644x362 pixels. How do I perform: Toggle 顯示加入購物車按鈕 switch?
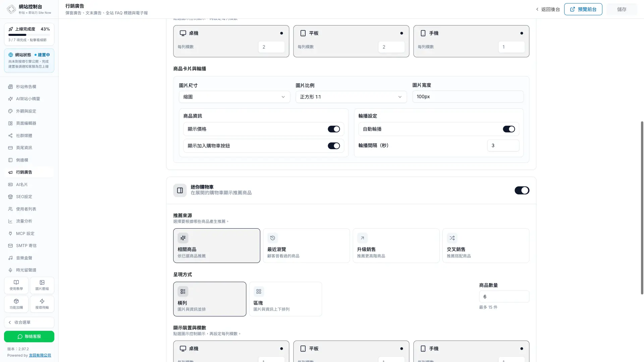click(334, 146)
